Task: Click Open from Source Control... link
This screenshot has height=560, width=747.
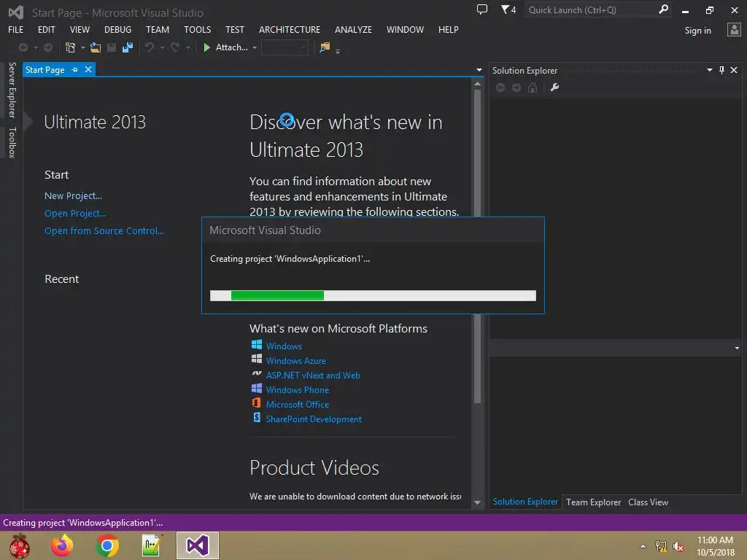Action: pos(104,230)
